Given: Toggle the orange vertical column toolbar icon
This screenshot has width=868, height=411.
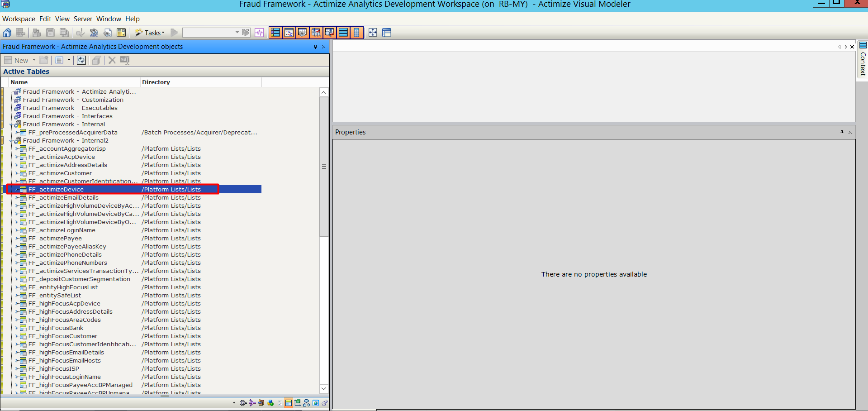Looking at the screenshot, I should [356, 33].
